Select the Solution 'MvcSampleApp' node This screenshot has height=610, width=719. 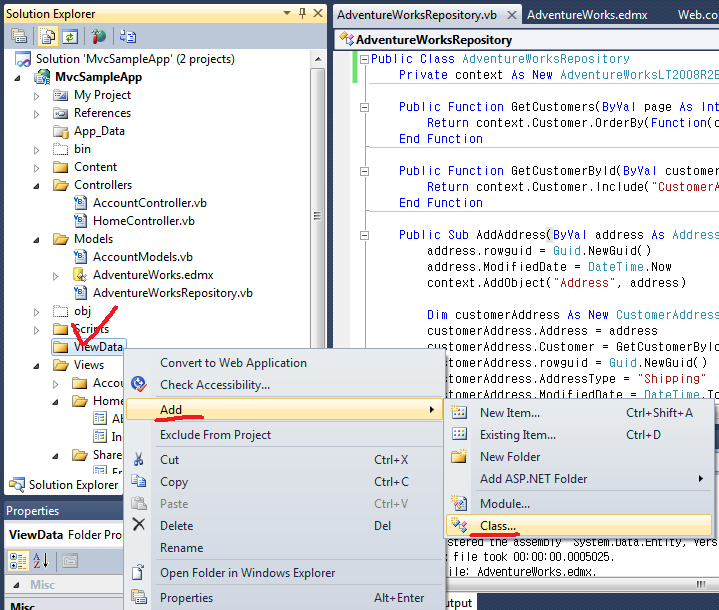tap(135, 59)
